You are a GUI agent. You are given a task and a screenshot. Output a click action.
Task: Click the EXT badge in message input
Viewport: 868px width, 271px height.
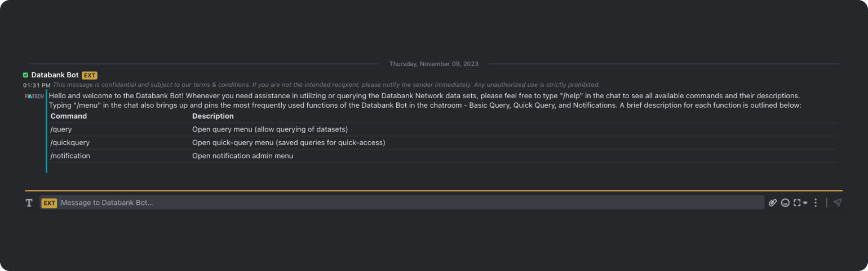click(50, 203)
